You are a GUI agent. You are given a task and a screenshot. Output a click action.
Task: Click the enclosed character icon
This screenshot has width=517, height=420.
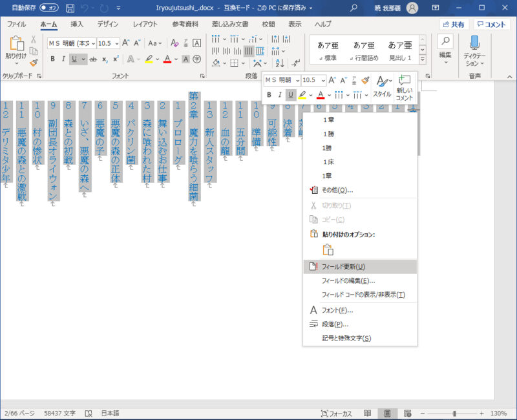(x=197, y=59)
